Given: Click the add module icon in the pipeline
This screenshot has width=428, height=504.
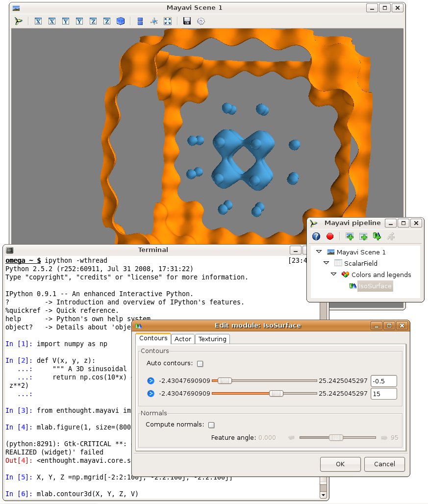Looking at the screenshot, I should point(377,236).
